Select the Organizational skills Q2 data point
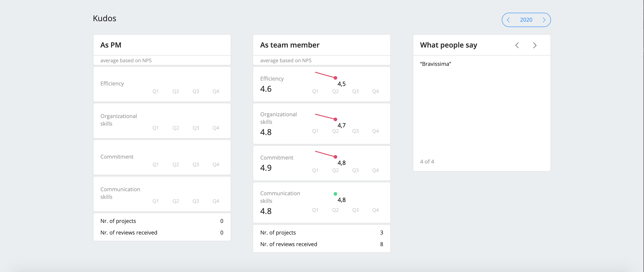The width and height of the screenshot is (644, 272). tap(335, 119)
